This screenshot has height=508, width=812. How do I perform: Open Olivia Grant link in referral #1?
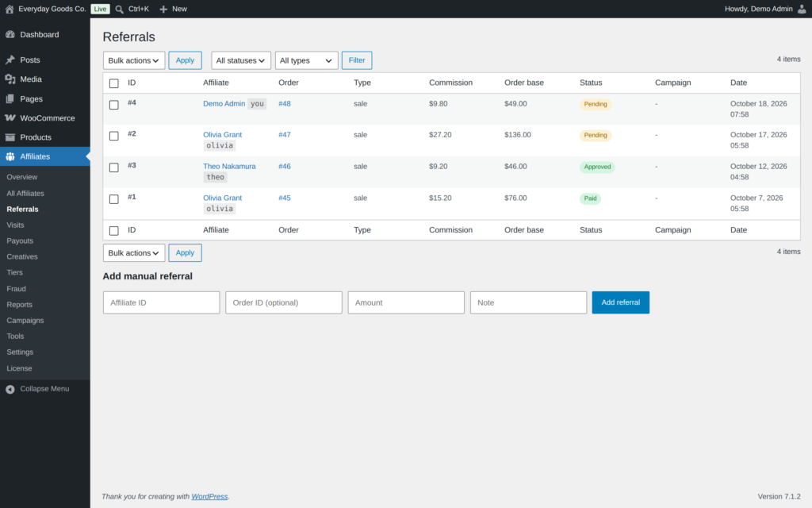click(222, 198)
